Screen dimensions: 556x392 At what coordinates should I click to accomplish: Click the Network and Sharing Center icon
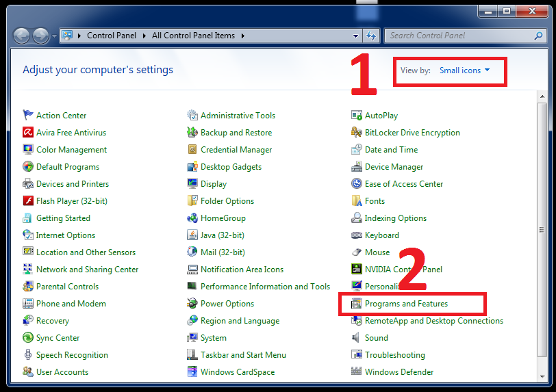pos(27,269)
